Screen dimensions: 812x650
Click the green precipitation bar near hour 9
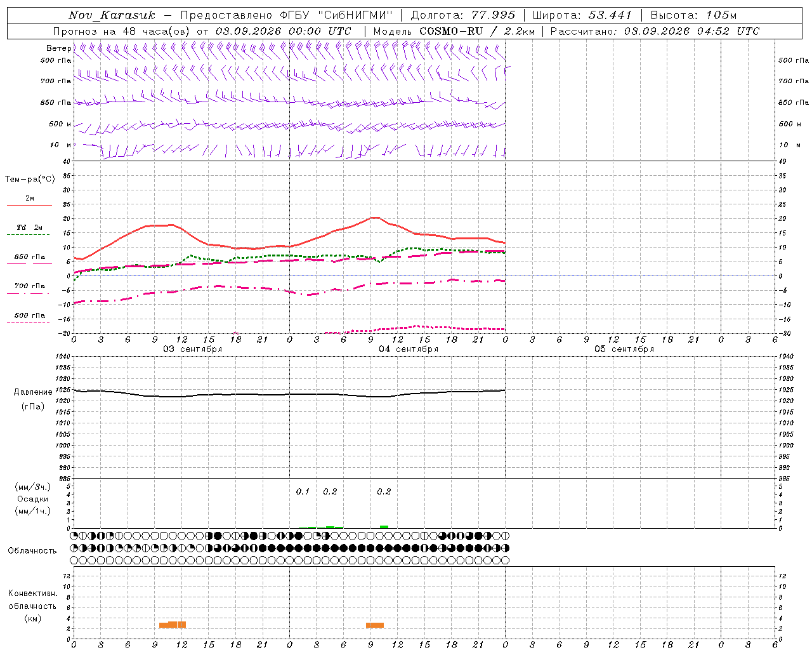click(x=384, y=527)
